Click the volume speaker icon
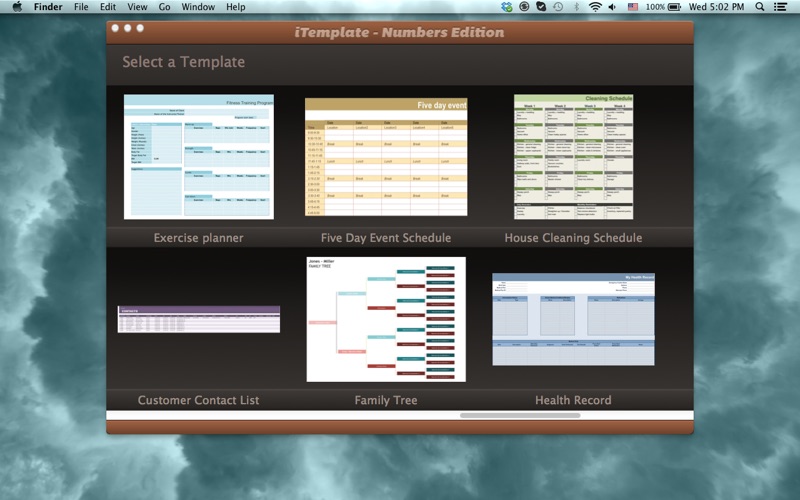This screenshot has height=500, width=800. (612, 7)
